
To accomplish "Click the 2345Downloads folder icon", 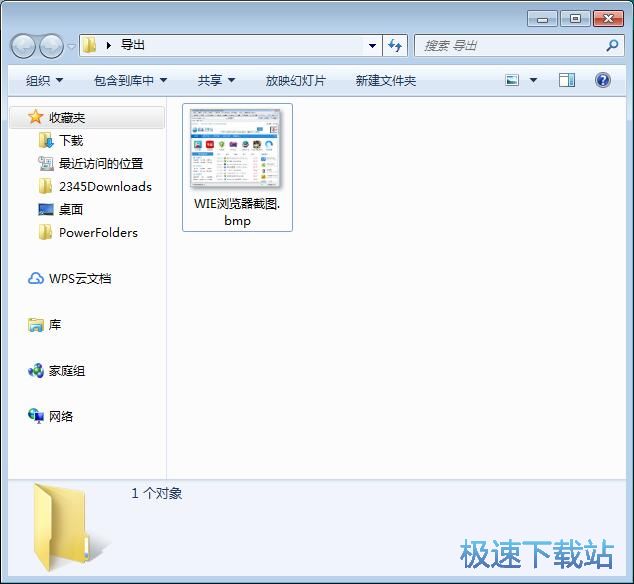I will point(45,186).
